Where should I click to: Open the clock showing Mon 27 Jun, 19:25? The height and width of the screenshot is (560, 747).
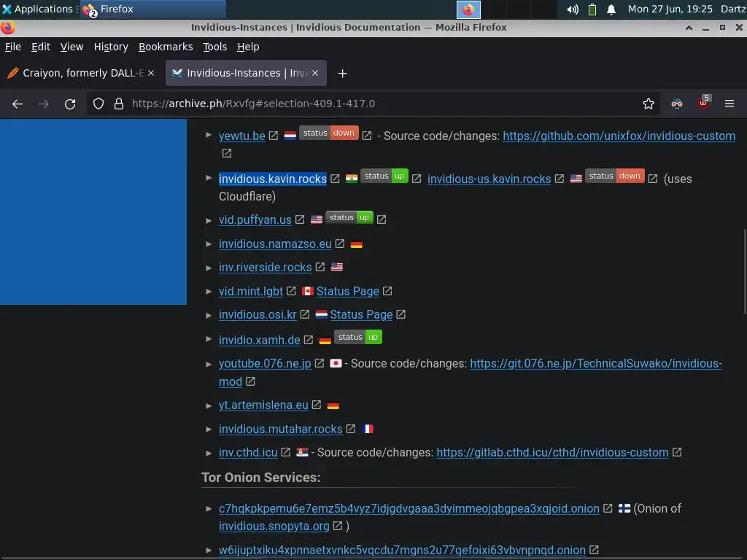670,9
